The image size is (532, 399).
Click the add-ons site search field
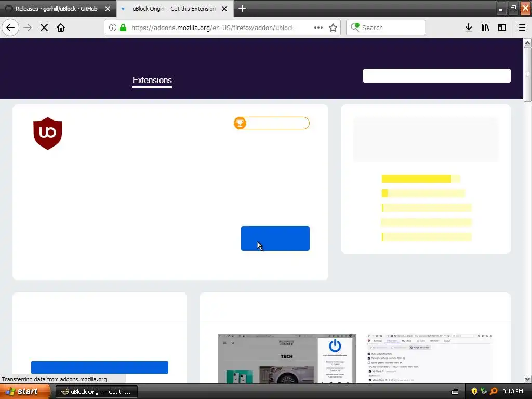click(436, 75)
